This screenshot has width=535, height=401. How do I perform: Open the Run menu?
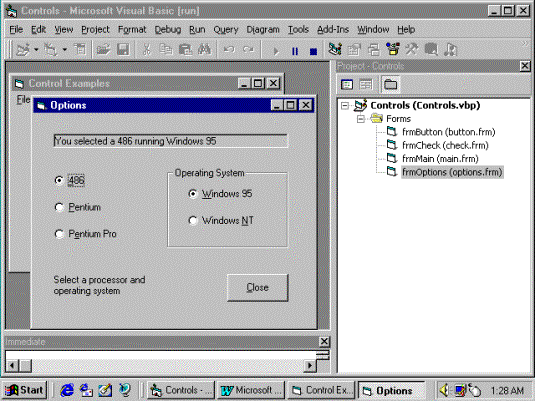point(197,30)
